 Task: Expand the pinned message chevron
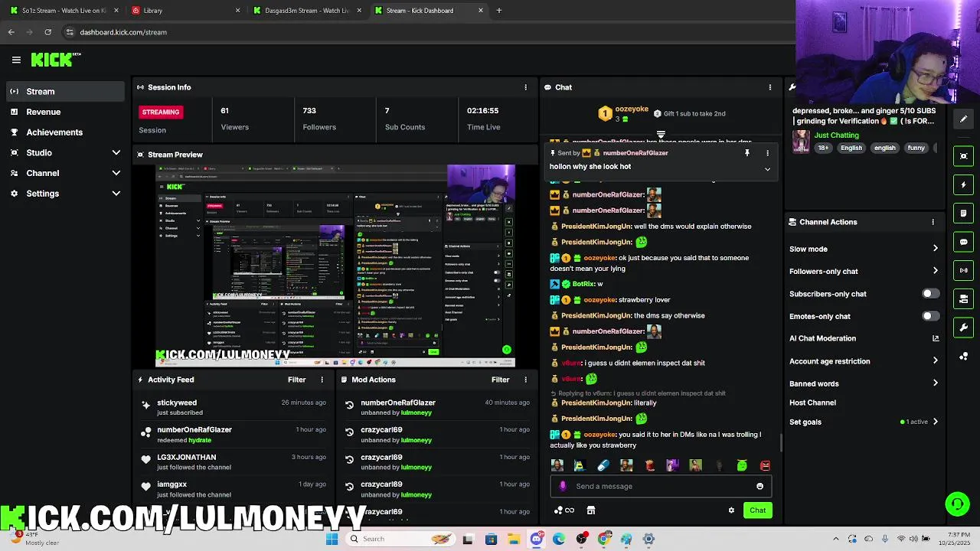pos(767,169)
